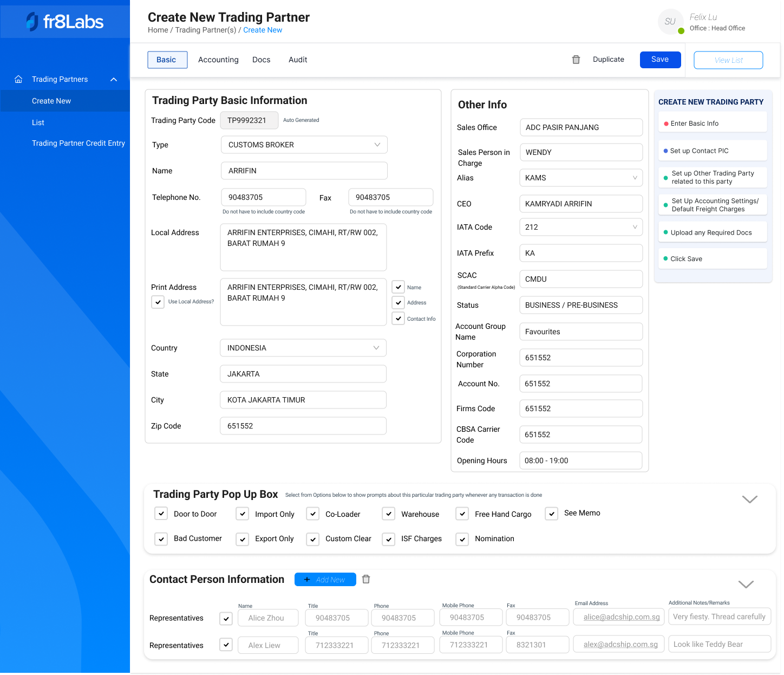
Task: Toggle Use Local Address checkbox
Action: [x=158, y=302]
